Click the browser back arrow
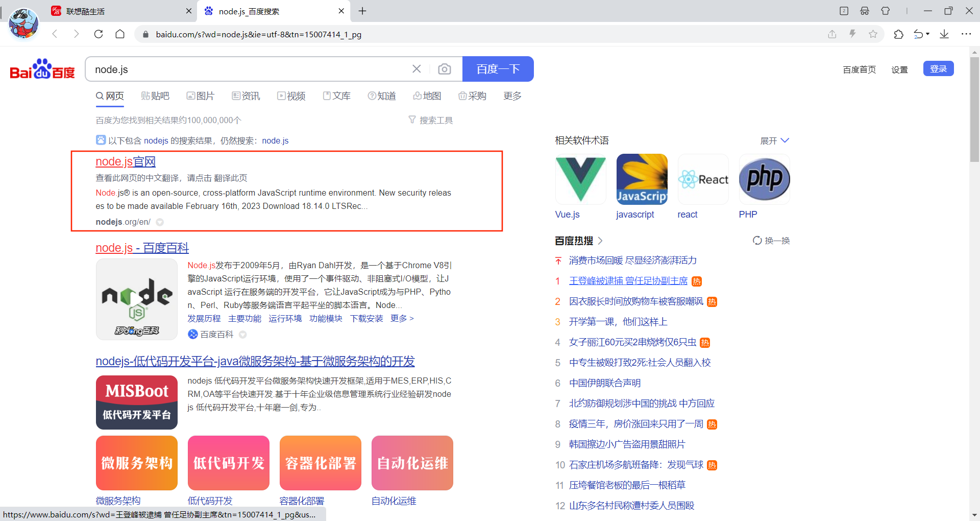The width and height of the screenshot is (980, 521). pyautogui.click(x=55, y=34)
